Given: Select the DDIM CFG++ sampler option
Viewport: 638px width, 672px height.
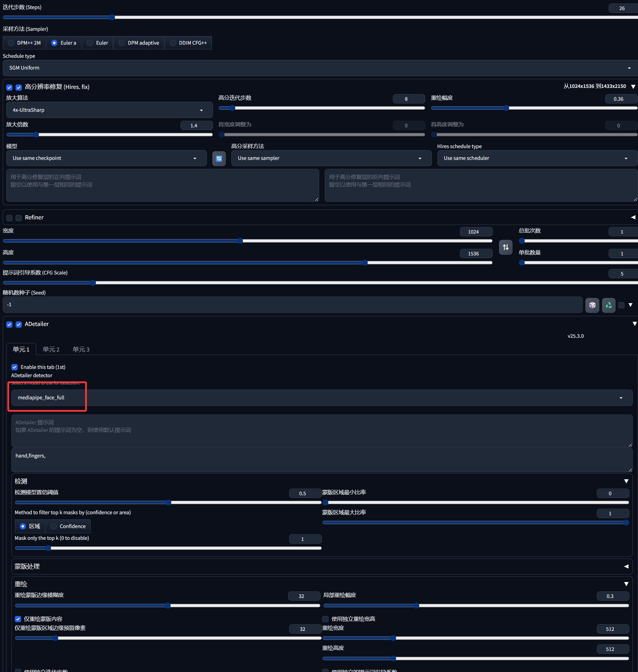Looking at the screenshot, I should pos(188,43).
